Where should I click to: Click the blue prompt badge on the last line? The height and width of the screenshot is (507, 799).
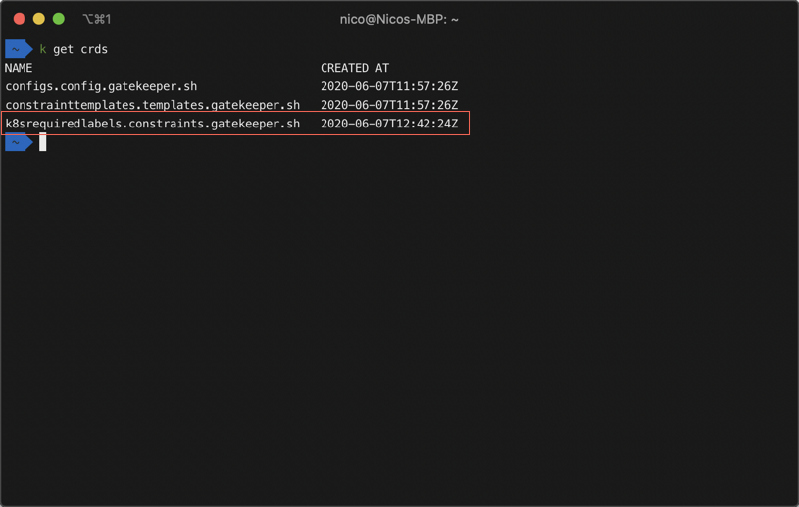18,143
